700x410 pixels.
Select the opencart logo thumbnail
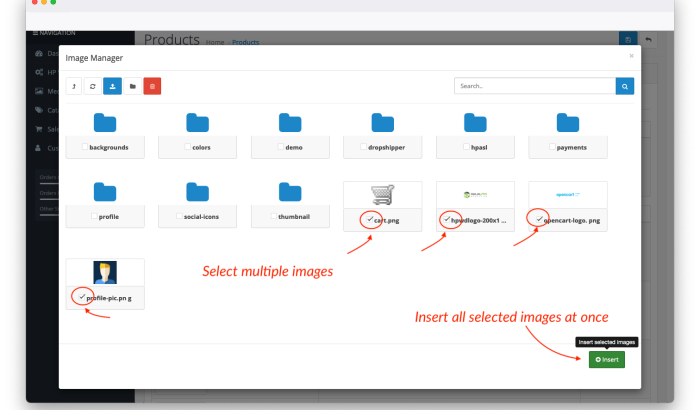coord(568,195)
